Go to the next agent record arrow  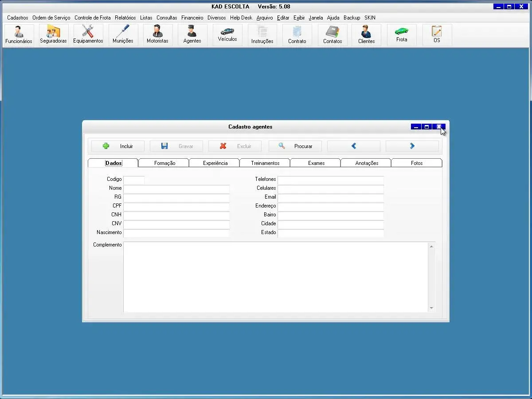pyautogui.click(x=412, y=146)
